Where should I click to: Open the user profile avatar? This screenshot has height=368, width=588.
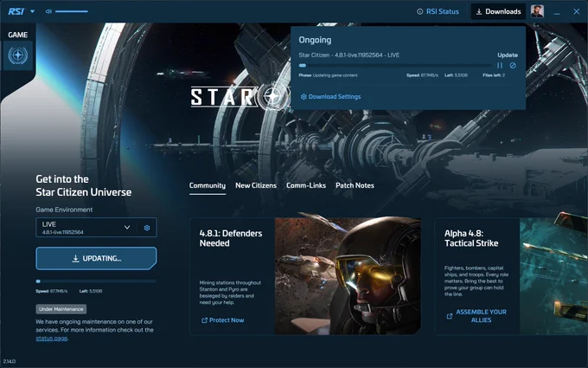click(537, 11)
